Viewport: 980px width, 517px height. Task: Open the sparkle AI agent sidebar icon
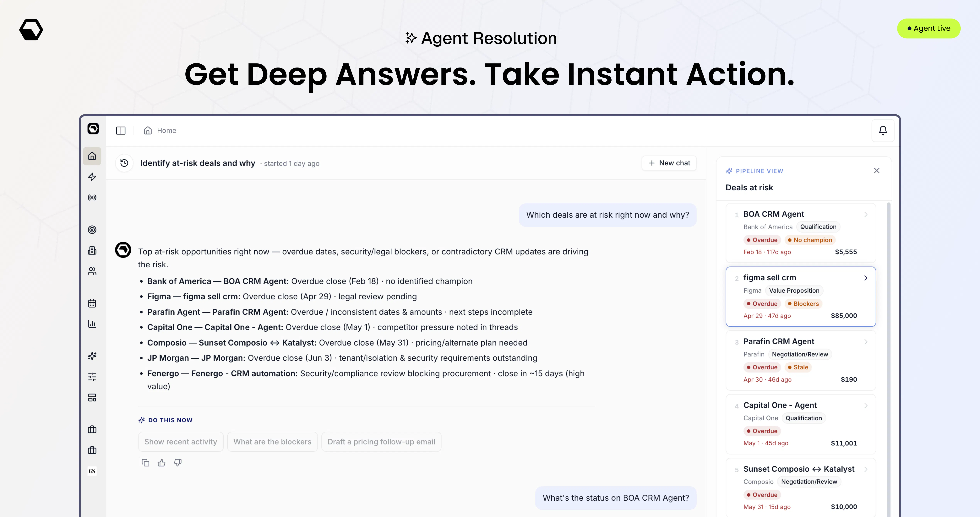click(92, 356)
